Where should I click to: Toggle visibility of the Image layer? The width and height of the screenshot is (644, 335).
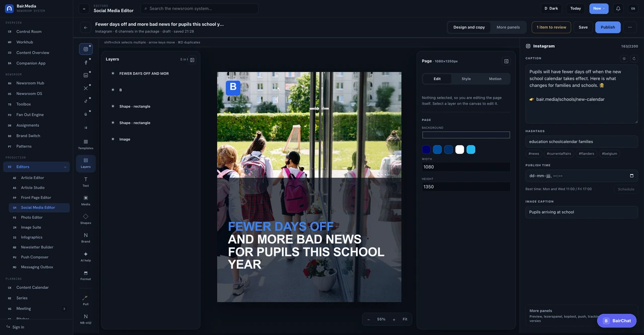tap(113, 139)
